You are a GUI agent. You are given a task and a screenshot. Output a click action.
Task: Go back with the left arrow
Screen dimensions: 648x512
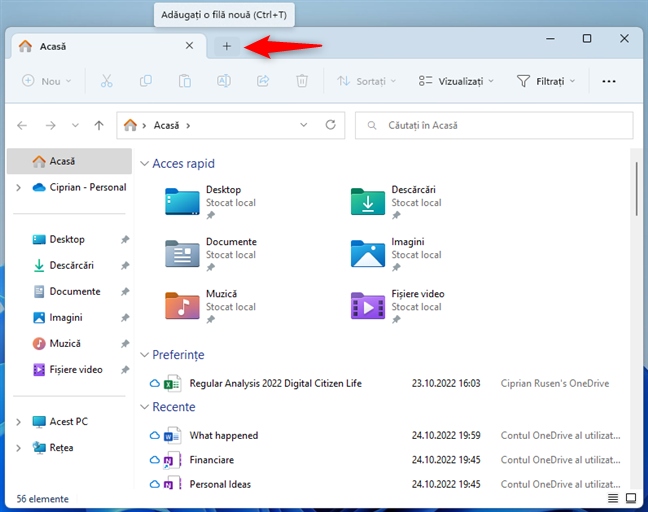(x=22, y=125)
